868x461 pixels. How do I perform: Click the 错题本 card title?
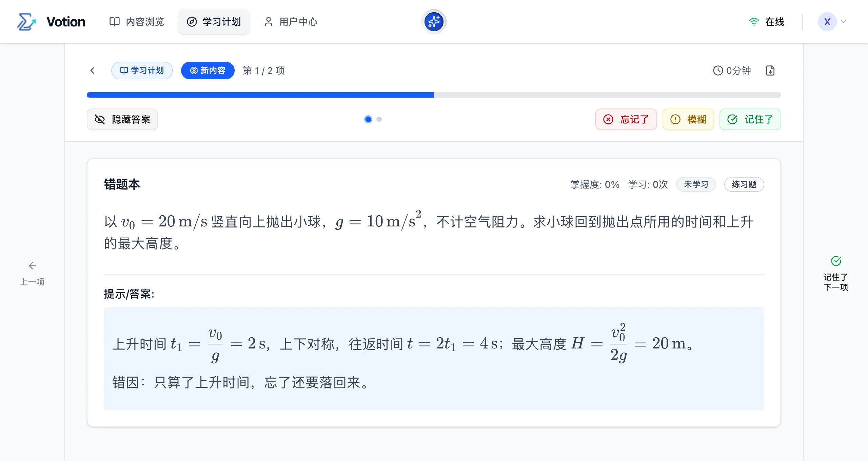122,184
